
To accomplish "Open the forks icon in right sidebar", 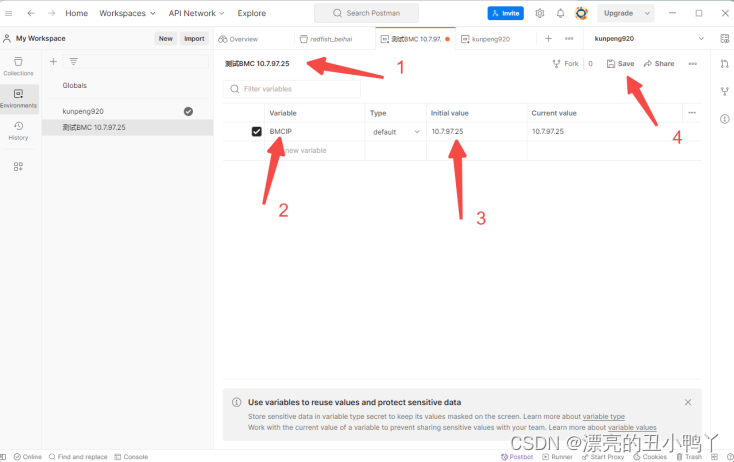I will point(724,92).
